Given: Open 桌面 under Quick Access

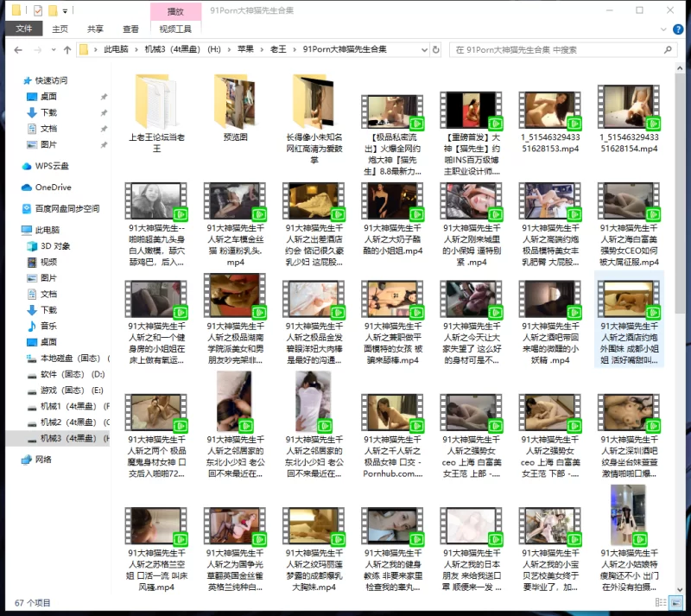Looking at the screenshot, I should [48, 97].
